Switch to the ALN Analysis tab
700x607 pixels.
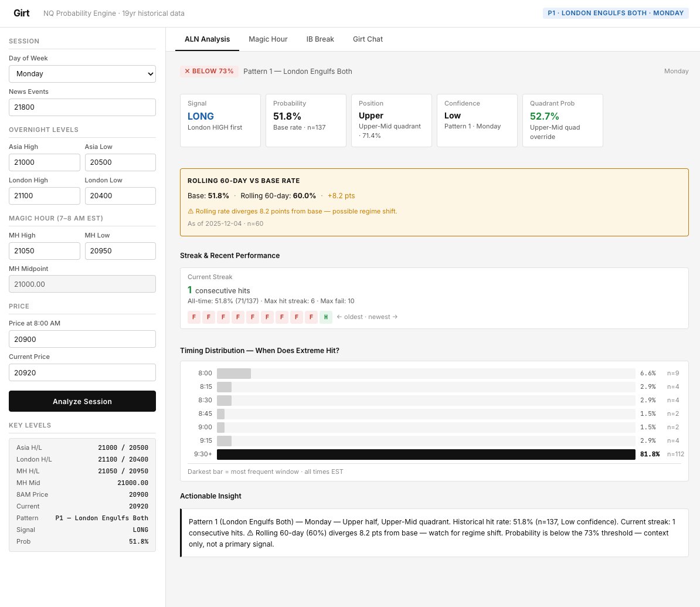(x=207, y=39)
